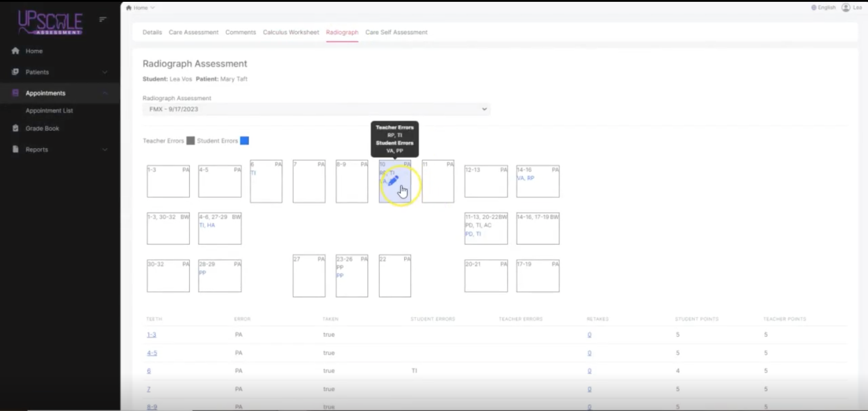This screenshot has width=868, height=411.
Task: Expand the Patients submenu chevron
Action: pos(105,72)
